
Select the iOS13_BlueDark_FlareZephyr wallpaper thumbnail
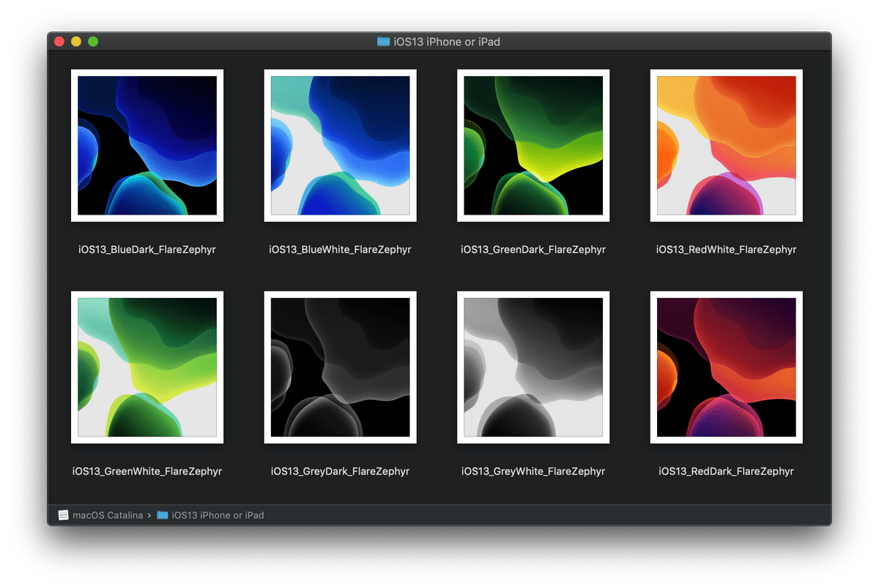coord(147,146)
